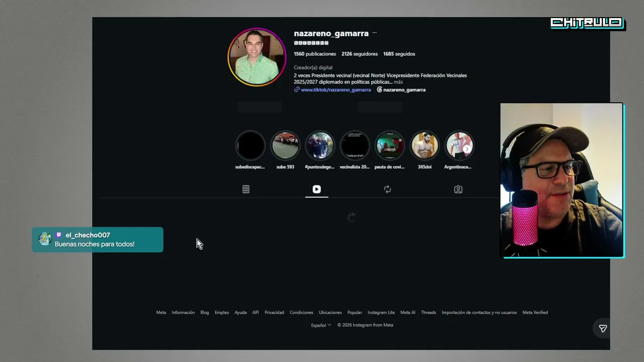Viewport: 644px width, 362px height.
Task: Open the footer Información link
Action: coord(183,312)
